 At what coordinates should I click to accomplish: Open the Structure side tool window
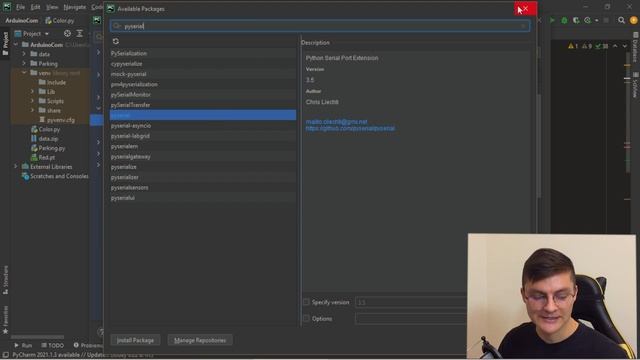[5, 280]
